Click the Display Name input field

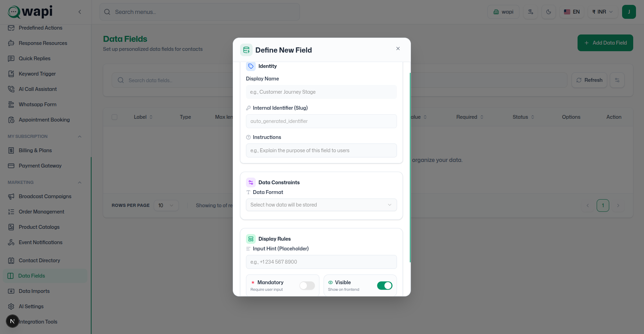(321, 92)
